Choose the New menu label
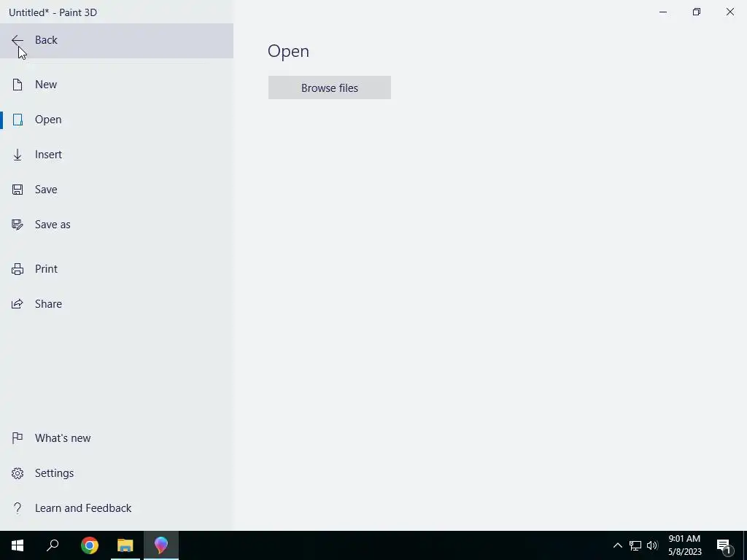 (46, 85)
